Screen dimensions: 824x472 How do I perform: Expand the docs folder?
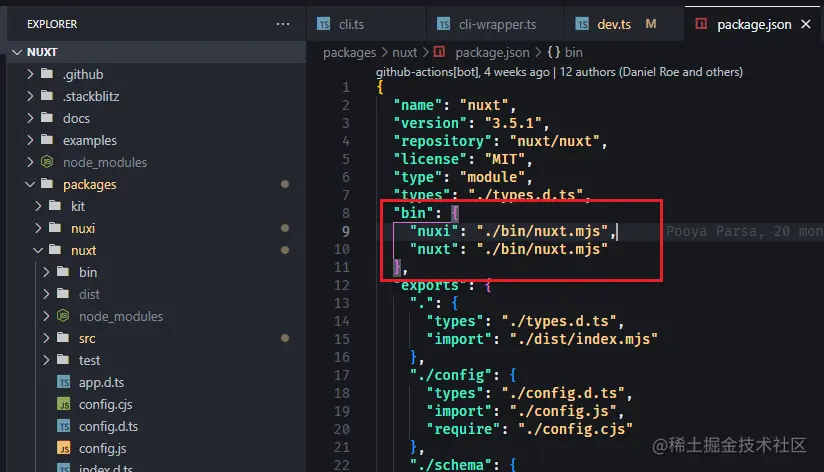point(30,118)
